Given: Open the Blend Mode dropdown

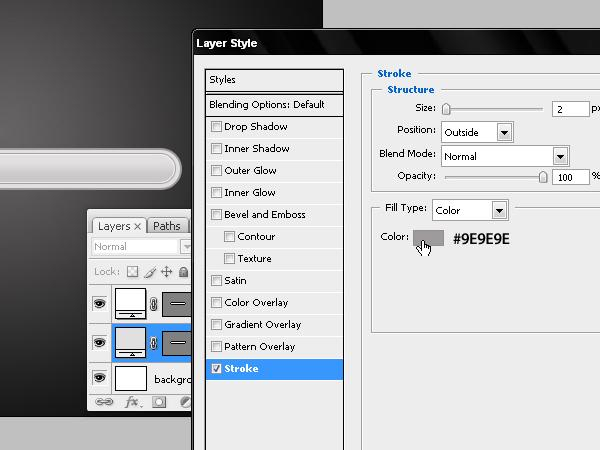Looking at the screenshot, I should coord(505,156).
